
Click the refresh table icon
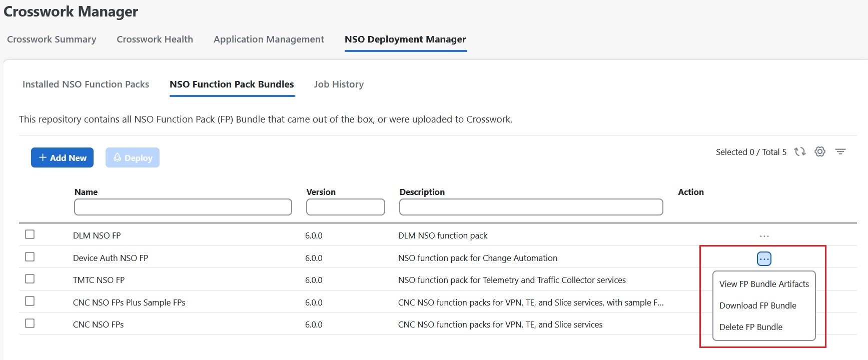[x=800, y=151]
